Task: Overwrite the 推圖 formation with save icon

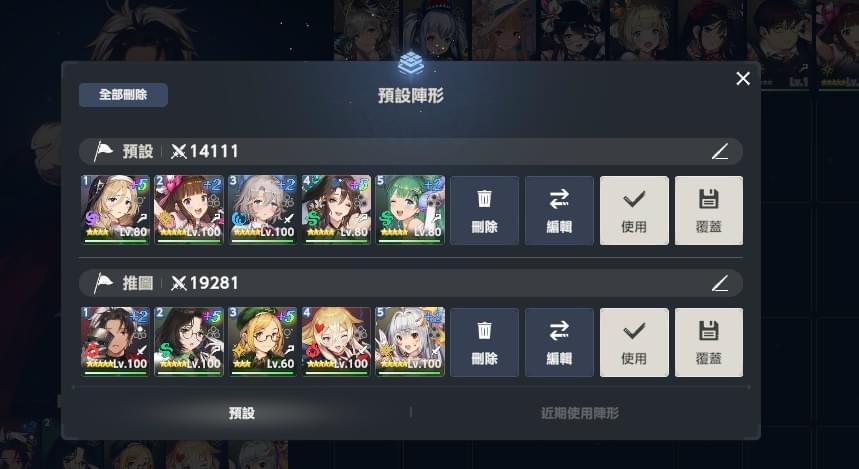Action: pyautogui.click(x=709, y=342)
